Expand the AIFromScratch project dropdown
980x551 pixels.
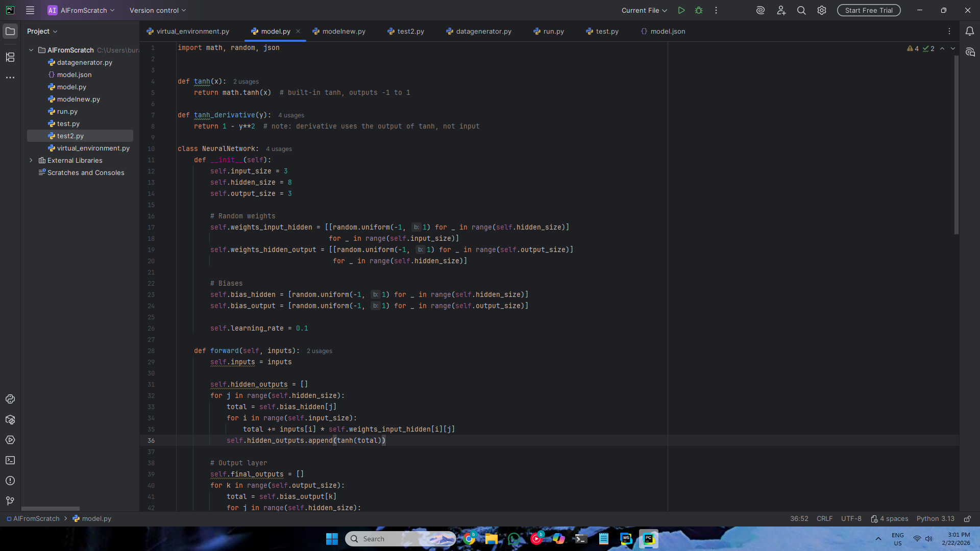tap(81, 10)
